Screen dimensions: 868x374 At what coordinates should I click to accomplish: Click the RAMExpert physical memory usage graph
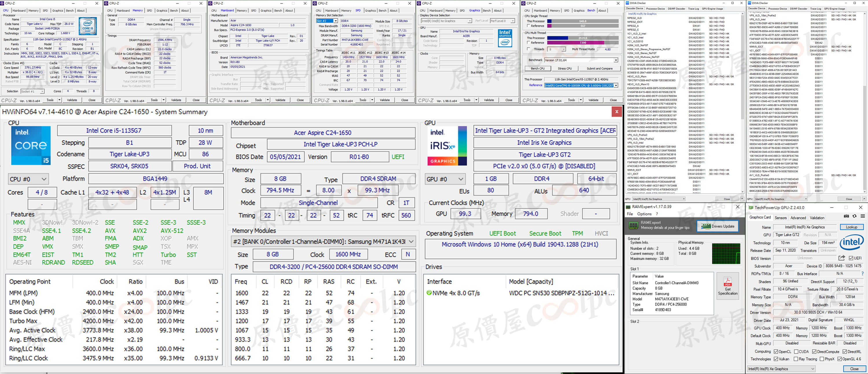726,254
